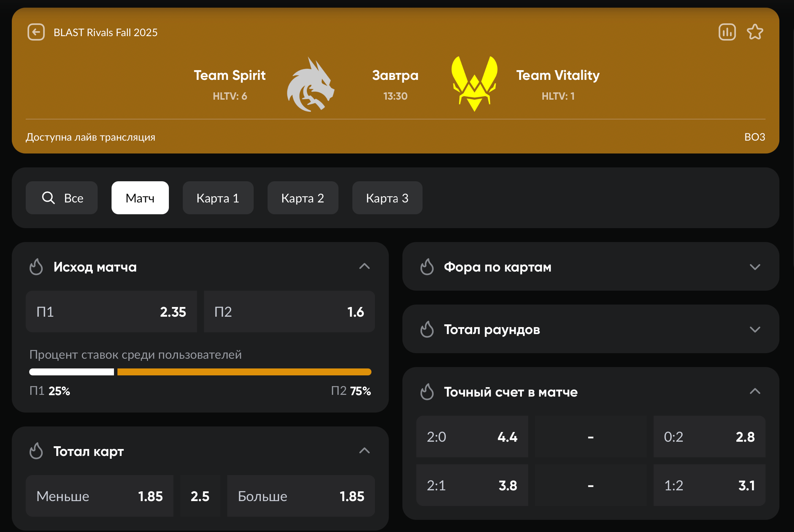Screen dimensions: 794x532
Task: Expand the Тотал раундов section
Action: [x=755, y=329]
